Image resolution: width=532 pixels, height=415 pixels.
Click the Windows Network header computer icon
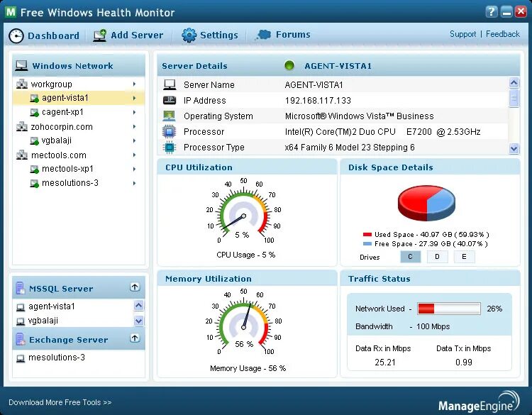point(21,65)
